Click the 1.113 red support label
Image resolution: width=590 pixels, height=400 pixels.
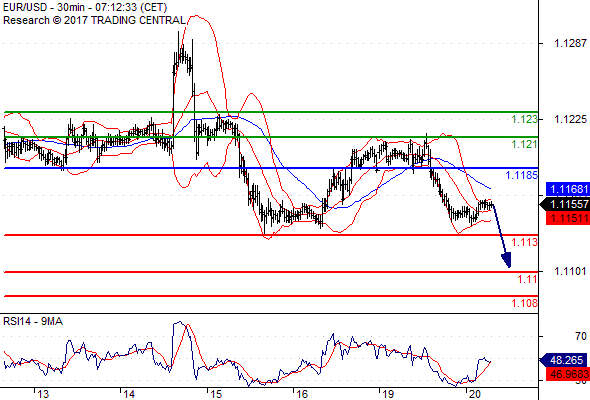(x=525, y=242)
